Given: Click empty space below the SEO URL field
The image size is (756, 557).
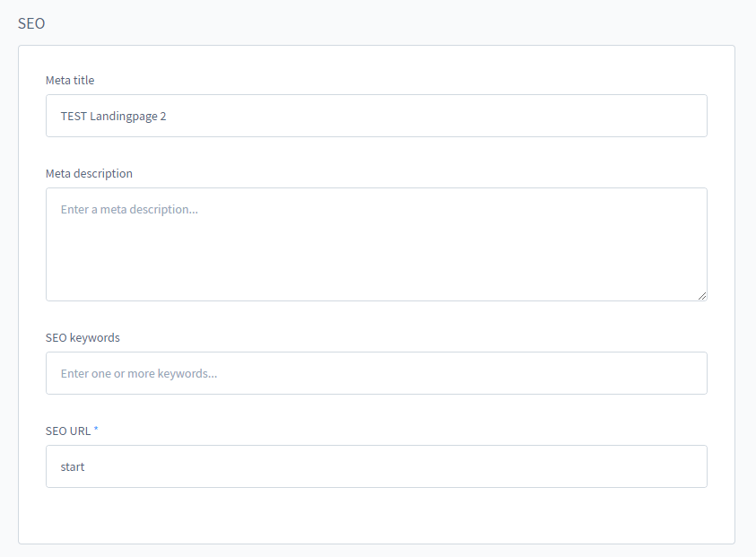Looking at the screenshot, I should click(377, 516).
